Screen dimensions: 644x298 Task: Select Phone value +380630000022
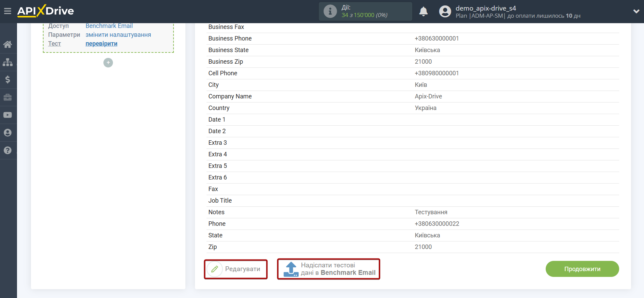[437, 224]
